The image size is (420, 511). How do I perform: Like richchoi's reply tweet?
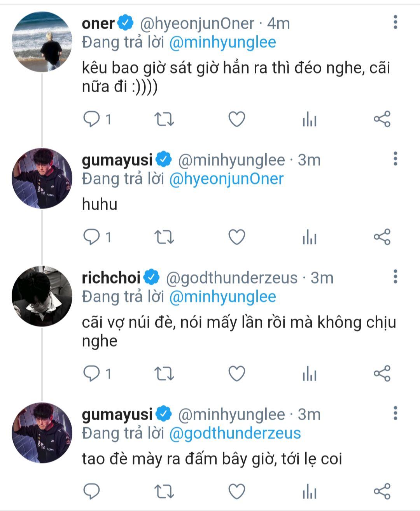236,374
